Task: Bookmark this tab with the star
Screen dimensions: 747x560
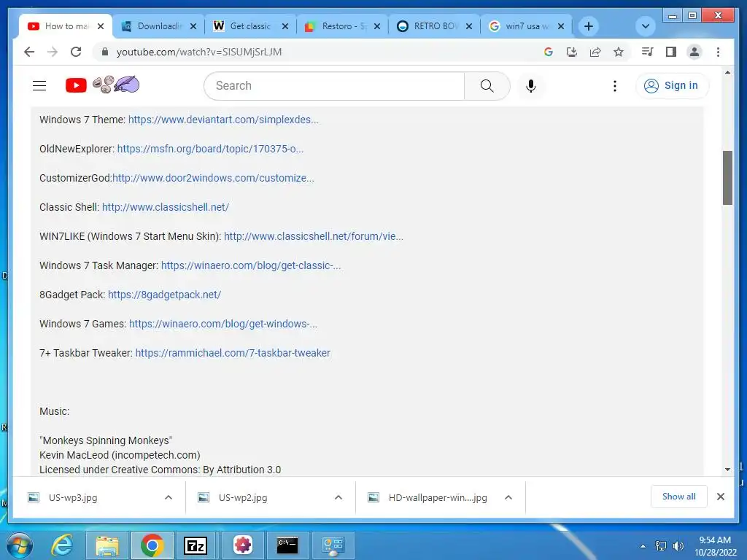Action: pos(619,52)
